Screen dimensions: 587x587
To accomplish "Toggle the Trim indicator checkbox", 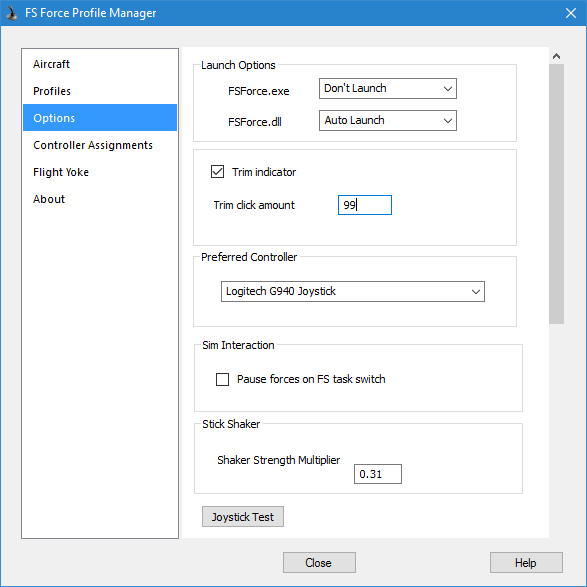I will click(x=217, y=172).
